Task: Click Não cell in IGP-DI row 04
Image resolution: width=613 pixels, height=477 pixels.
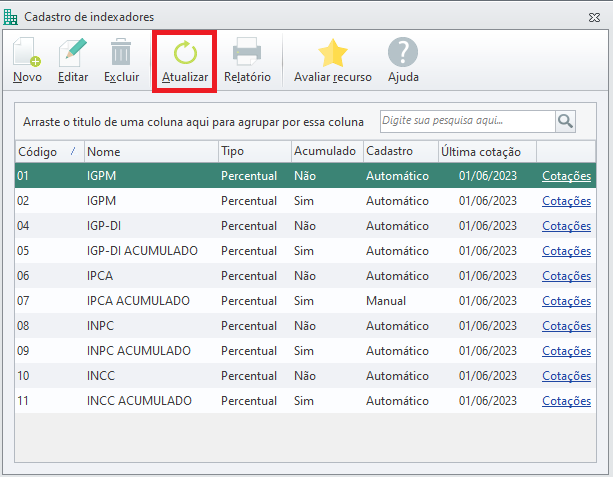Action: pos(305,226)
